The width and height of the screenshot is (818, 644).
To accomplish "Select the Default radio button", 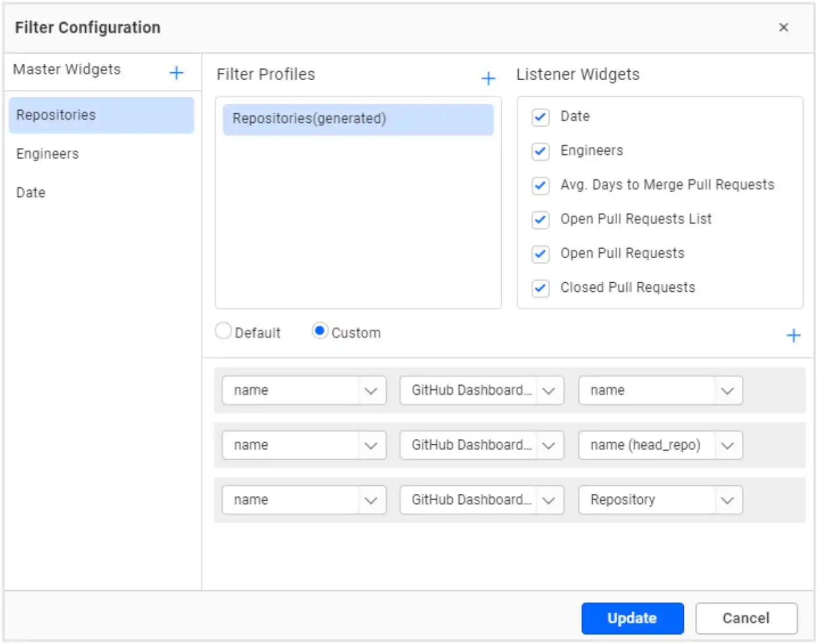I will pyautogui.click(x=223, y=331).
